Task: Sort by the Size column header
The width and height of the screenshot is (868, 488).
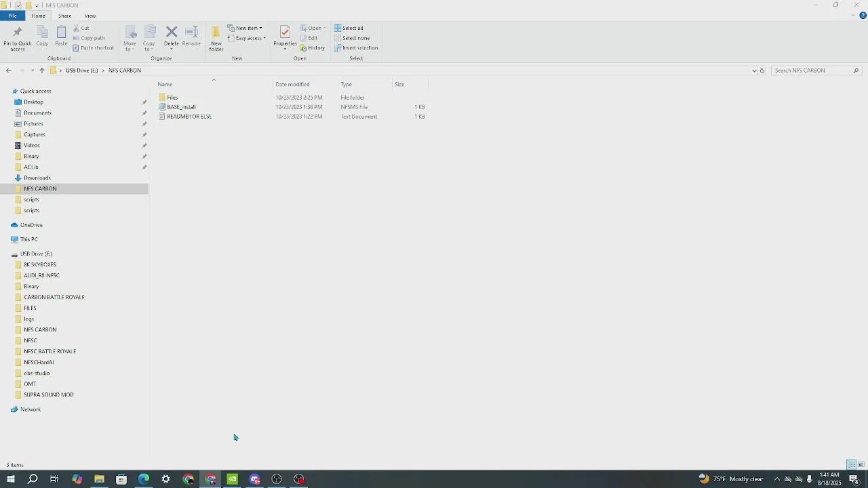Action: pos(410,84)
